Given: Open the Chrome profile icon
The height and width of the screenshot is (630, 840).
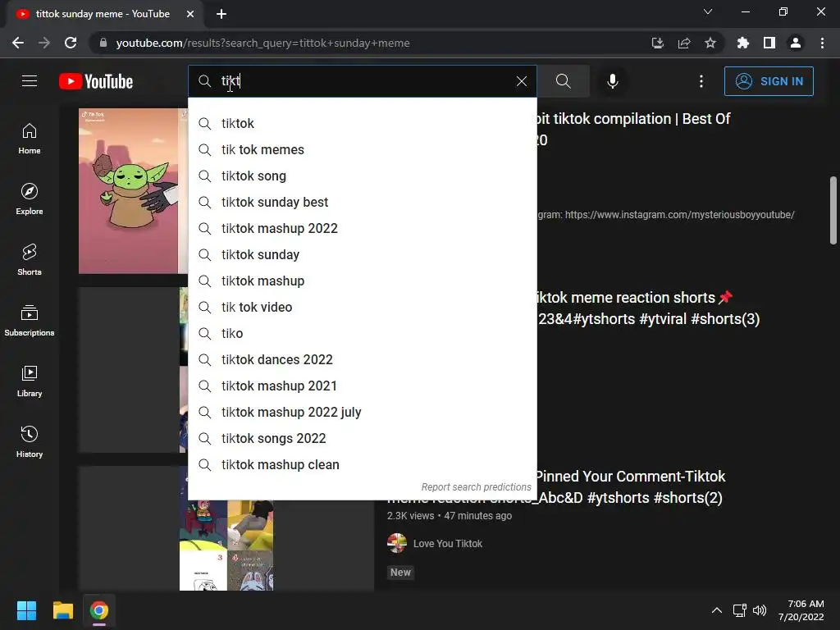Looking at the screenshot, I should [796, 43].
